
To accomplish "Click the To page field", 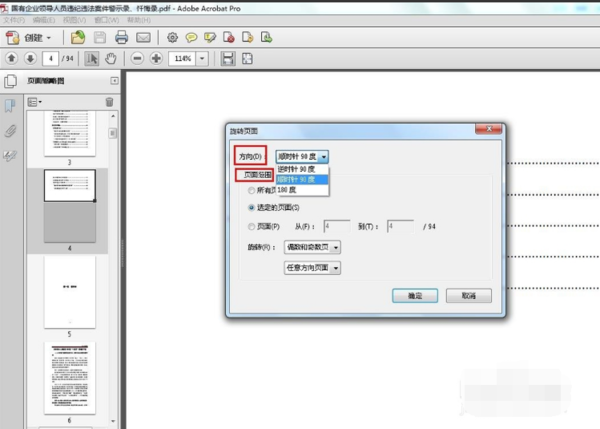I will tap(400, 227).
